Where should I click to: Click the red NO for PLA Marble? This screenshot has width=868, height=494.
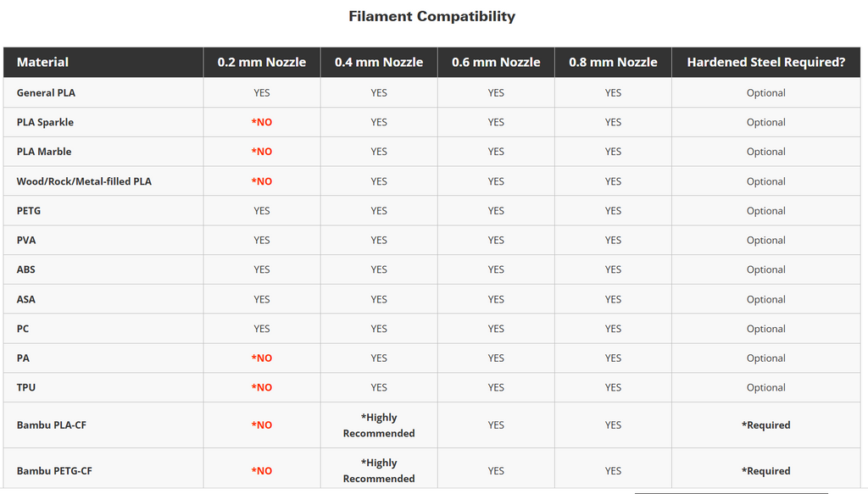click(262, 152)
